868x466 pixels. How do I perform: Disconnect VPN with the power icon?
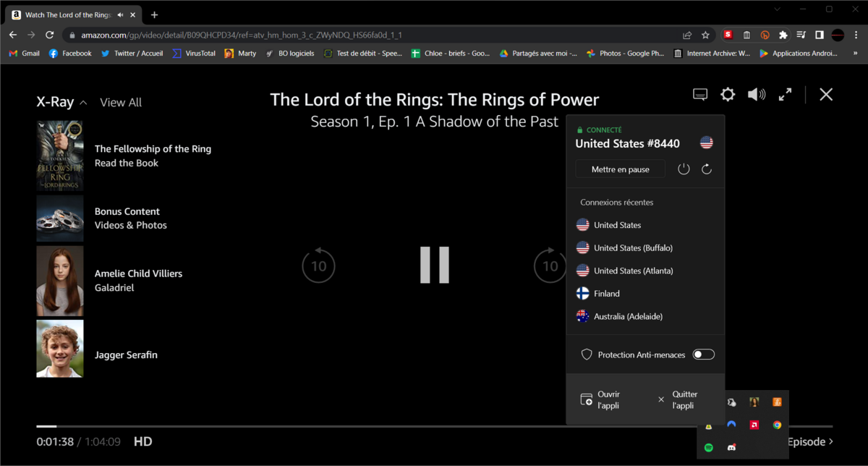pyautogui.click(x=684, y=169)
